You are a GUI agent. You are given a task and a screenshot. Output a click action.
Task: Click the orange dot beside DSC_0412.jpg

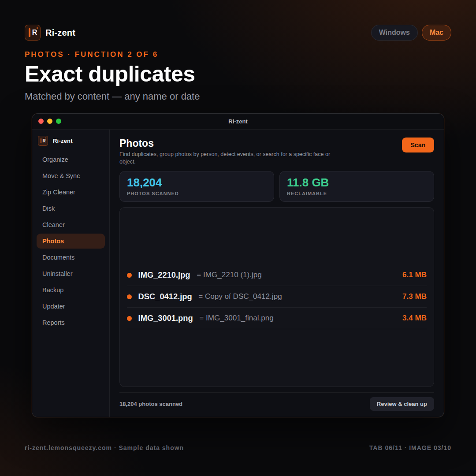pos(129,297)
